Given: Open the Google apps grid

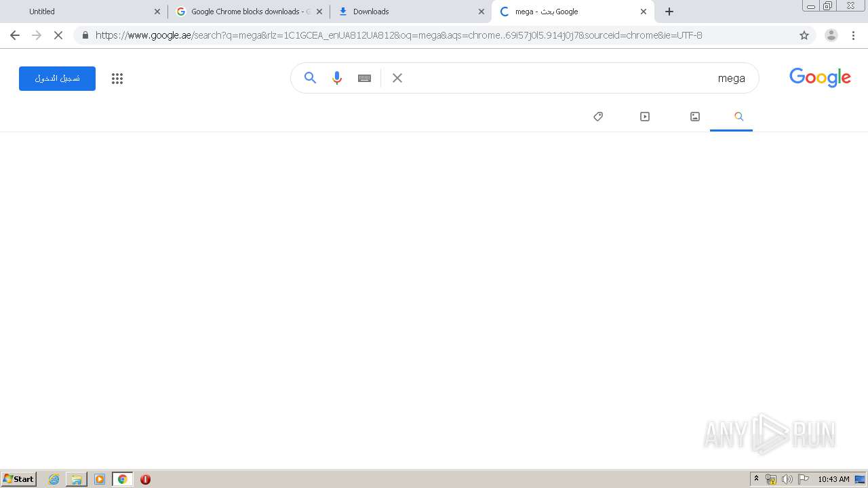Looking at the screenshot, I should (x=117, y=79).
